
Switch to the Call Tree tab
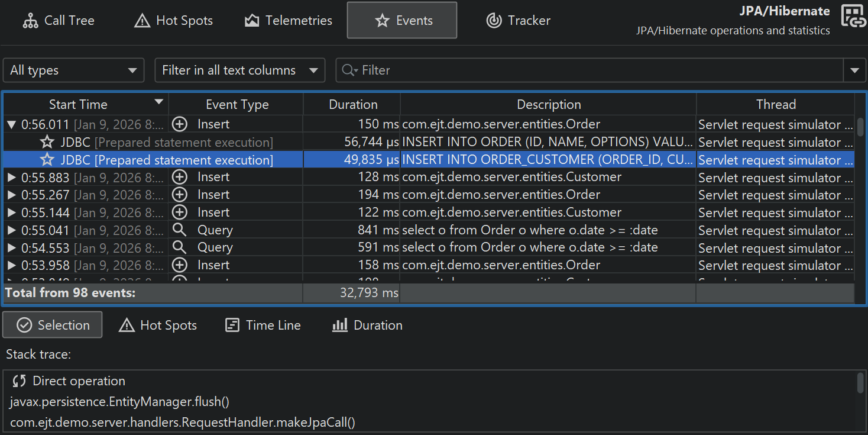(x=59, y=21)
